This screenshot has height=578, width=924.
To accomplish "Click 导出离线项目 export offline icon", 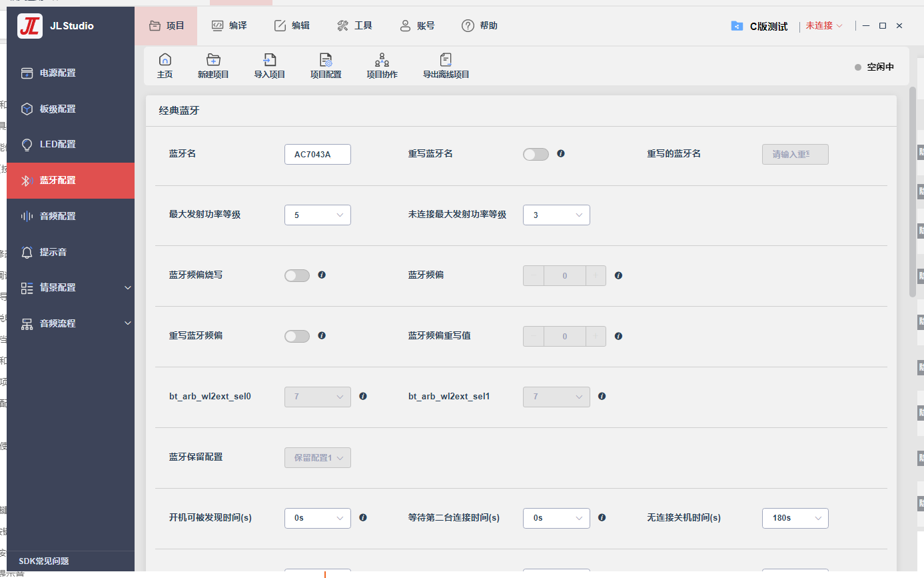I will tap(446, 60).
